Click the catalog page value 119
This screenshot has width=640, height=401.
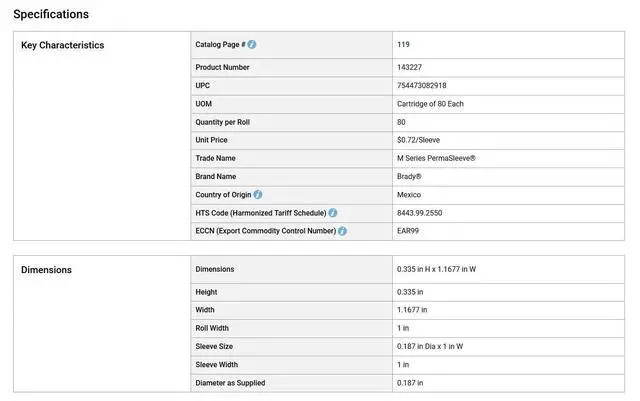403,45
